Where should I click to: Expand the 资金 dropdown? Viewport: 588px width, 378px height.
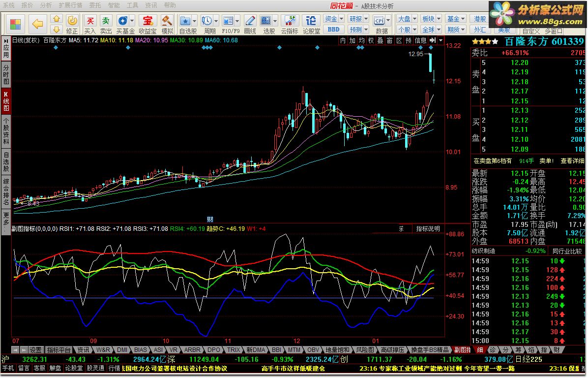[341, 18]
